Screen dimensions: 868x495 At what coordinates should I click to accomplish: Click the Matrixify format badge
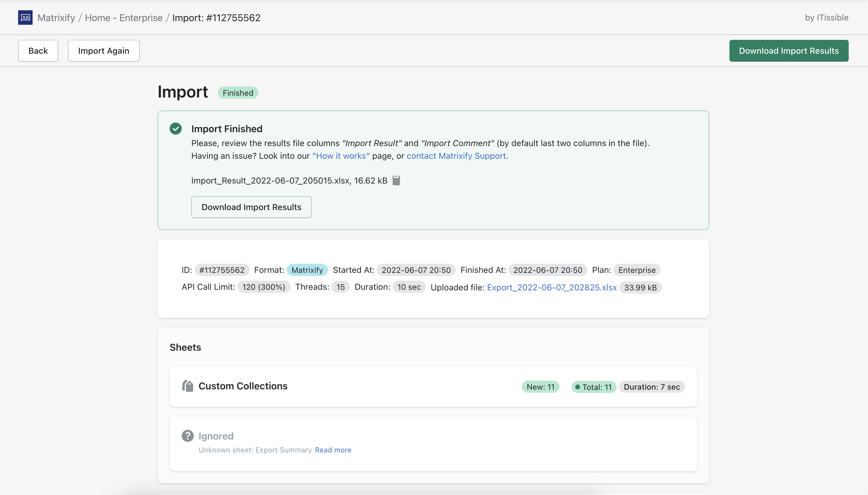click(x=307, y=270)
